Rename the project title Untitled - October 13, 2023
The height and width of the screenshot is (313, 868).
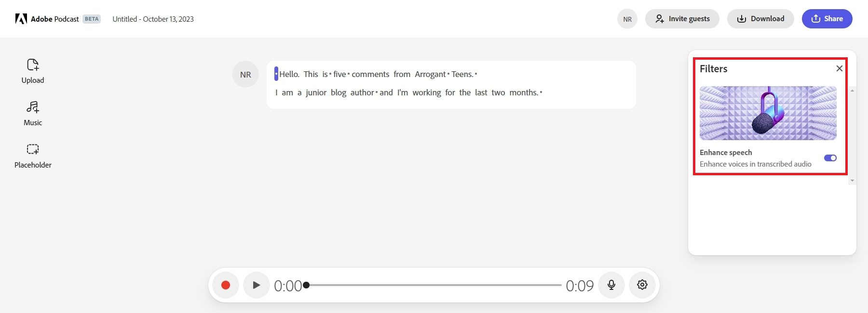153,19
